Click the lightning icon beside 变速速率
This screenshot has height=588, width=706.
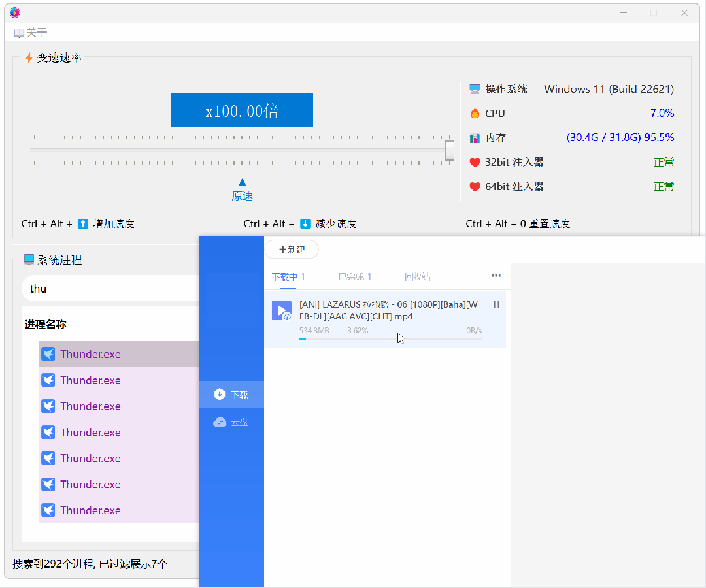tap(29, 57)
